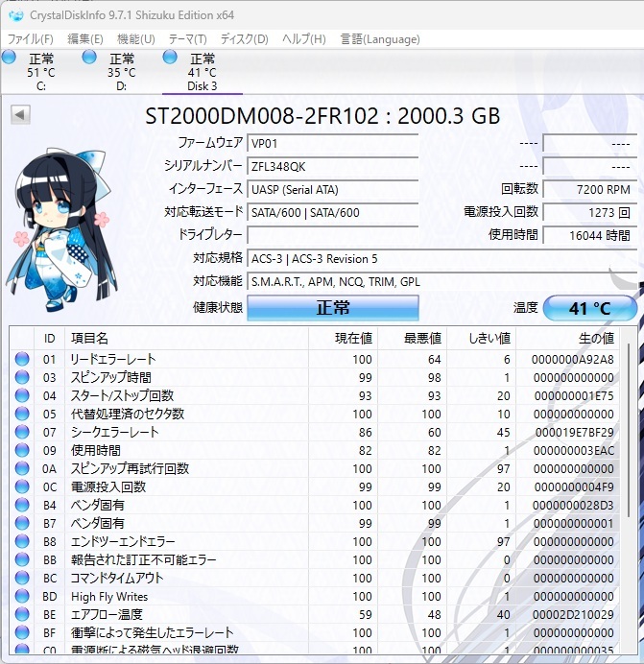Screen dimensions: 644x664
Task: Click the blue health circle above Disk 3
Action: (170, 58)
